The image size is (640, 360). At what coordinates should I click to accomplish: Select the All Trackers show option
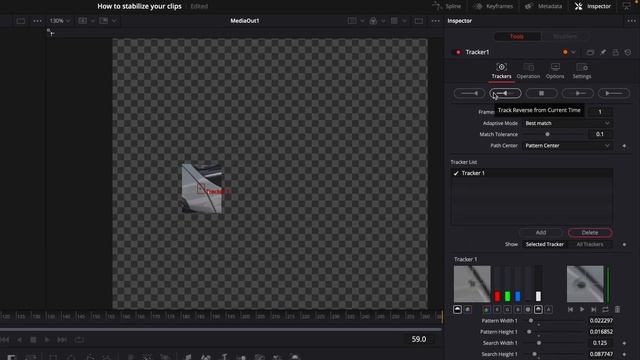pos(590,244)
